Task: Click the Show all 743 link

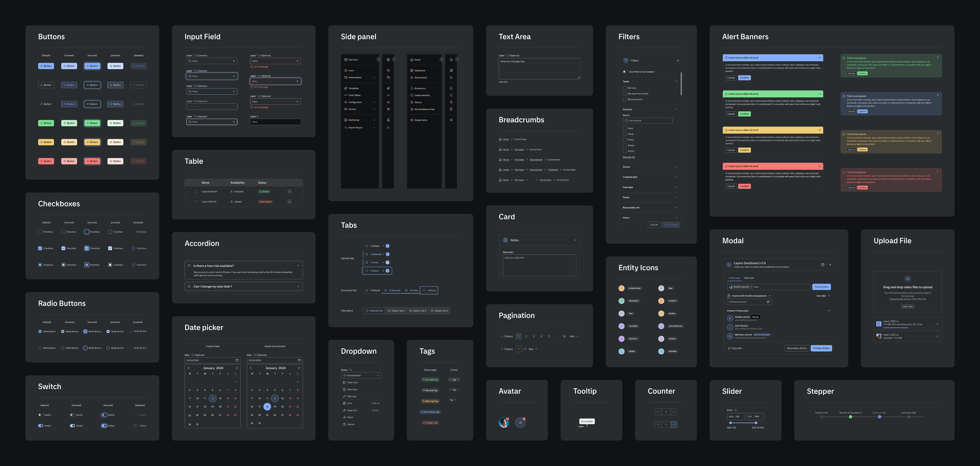Action: pos(629,157)
